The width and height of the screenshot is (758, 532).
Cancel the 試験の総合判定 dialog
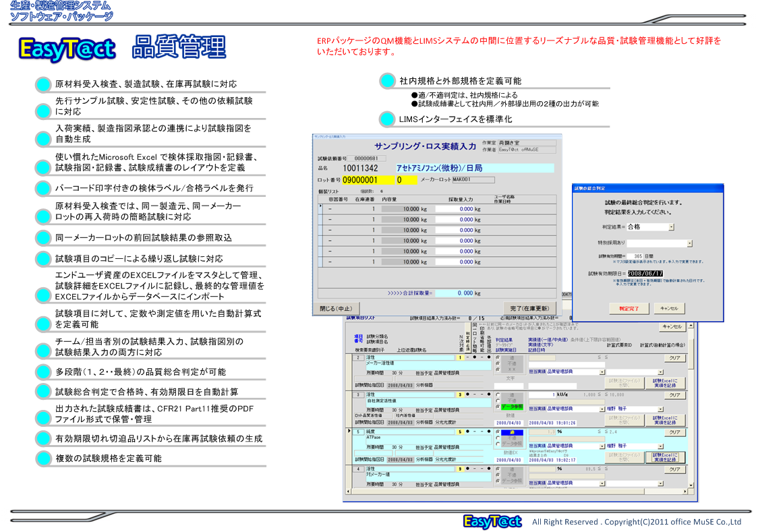(669, 308)
